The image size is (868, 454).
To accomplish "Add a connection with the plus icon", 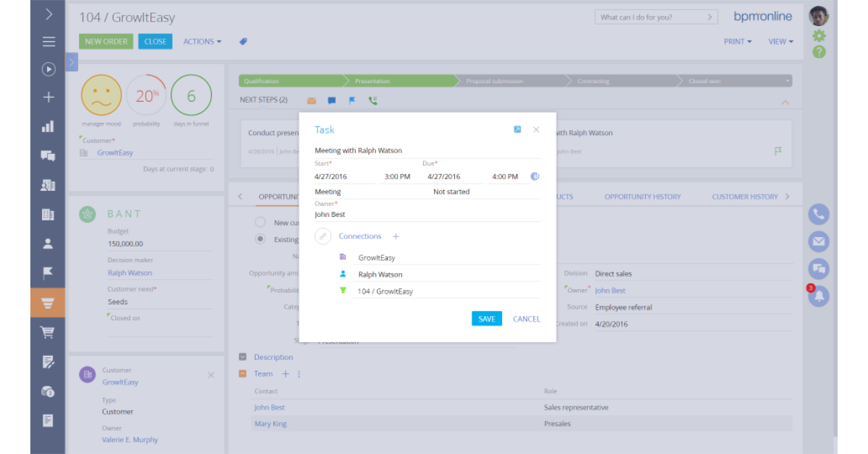I will 396,236.
